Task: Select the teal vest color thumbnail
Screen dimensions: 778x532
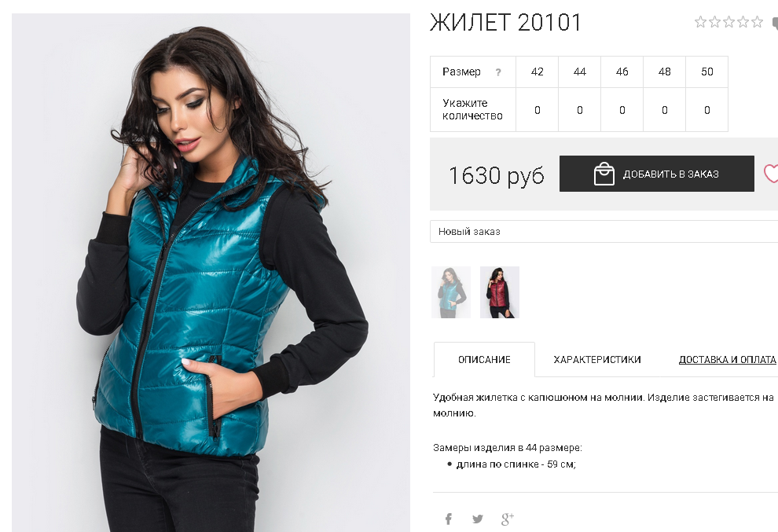Action: tap(451, 292)
